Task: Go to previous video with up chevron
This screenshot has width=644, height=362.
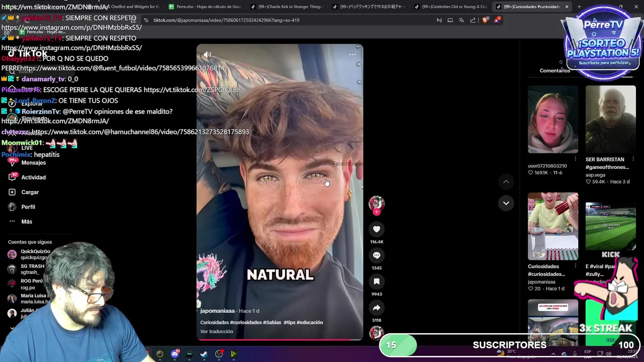Action: (506, 182)
